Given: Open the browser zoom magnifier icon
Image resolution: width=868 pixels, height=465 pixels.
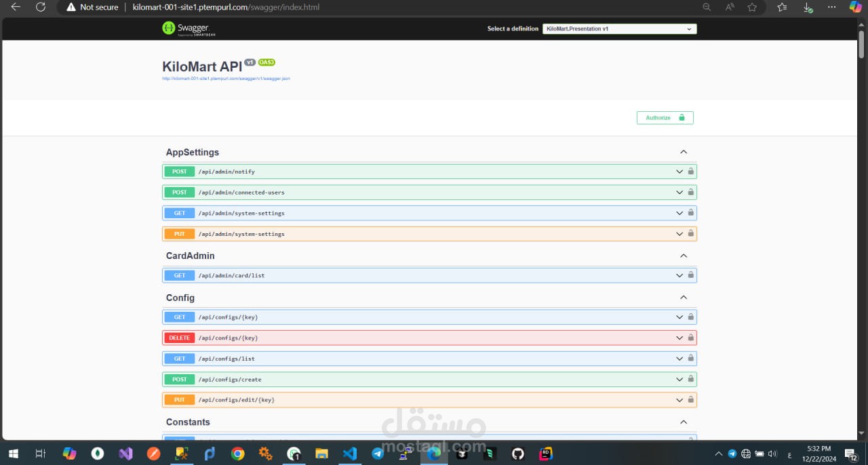Looking at the screenshot, I should [707, 7].
